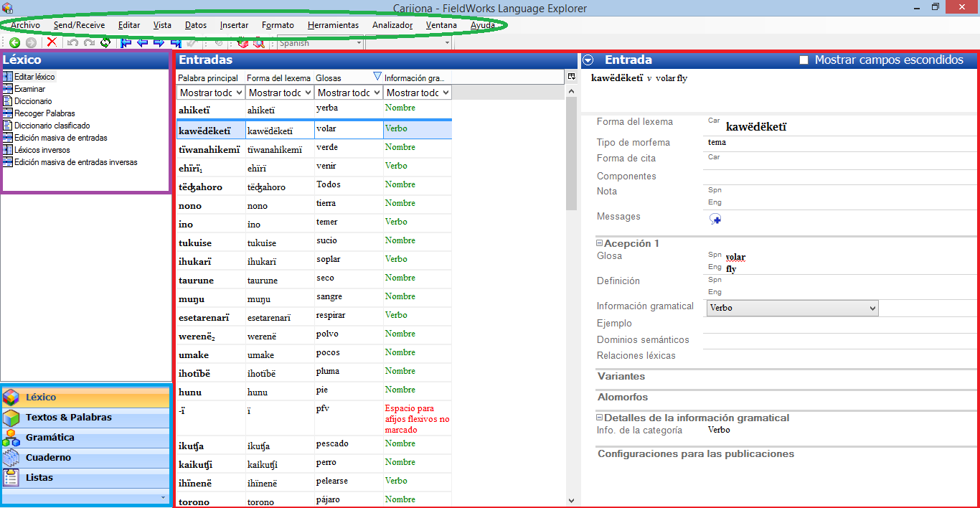This screenshot has width=980, height=508.
Task: Open Examinar view in Léxico list
Action: 24,89
